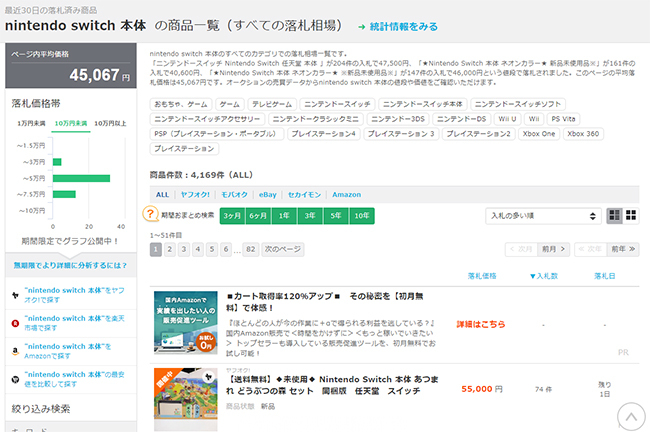
Task: Click the price comparison icon in sidebar
Action: click(14, 379)
